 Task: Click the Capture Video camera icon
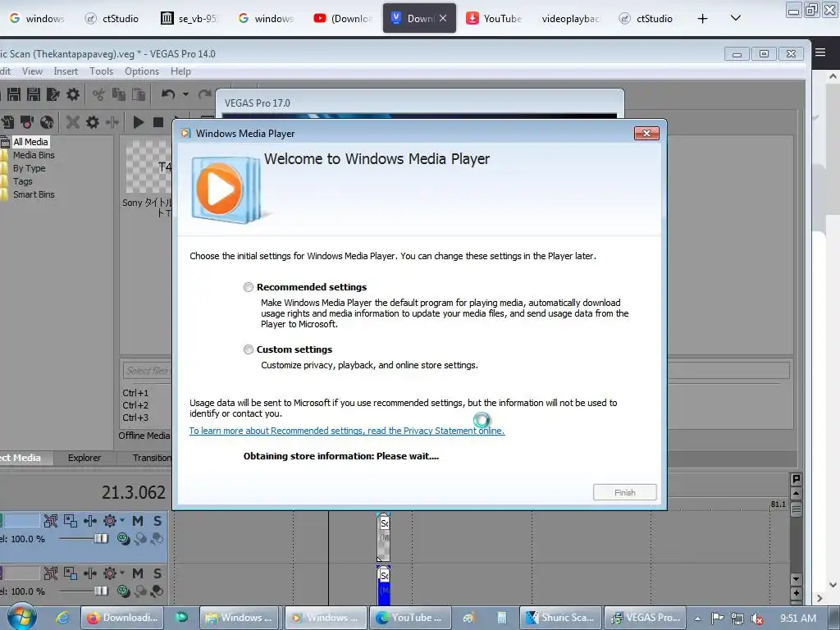tap(27, 123)
